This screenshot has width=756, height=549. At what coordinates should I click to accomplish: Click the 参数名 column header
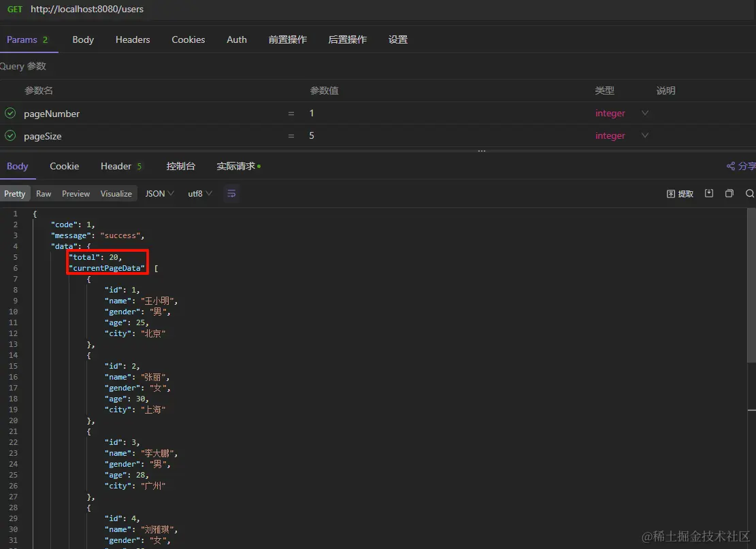point(39,90)
